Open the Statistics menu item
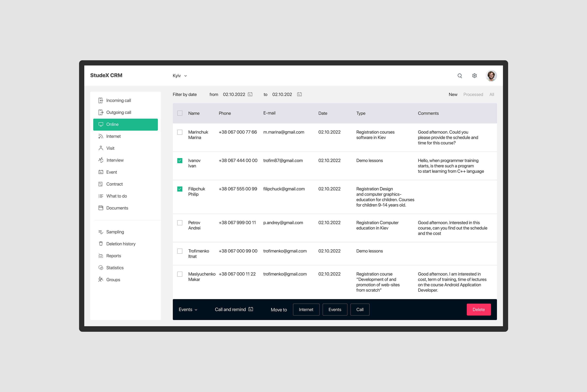Screen dimensions: 587x392 pyautogui.click(x=126, y=268)
